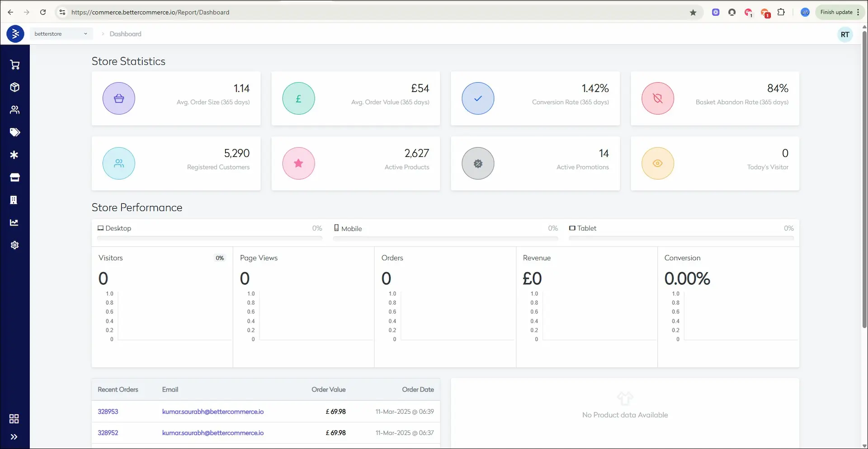This screenshot has width=868, height=449.
Task: Open browser extensions puzzle icon
Action: (781, 12)
